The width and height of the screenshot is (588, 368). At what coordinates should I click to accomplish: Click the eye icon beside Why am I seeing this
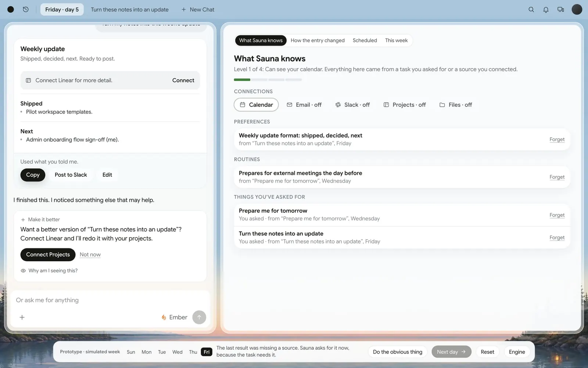coord(23,270)
